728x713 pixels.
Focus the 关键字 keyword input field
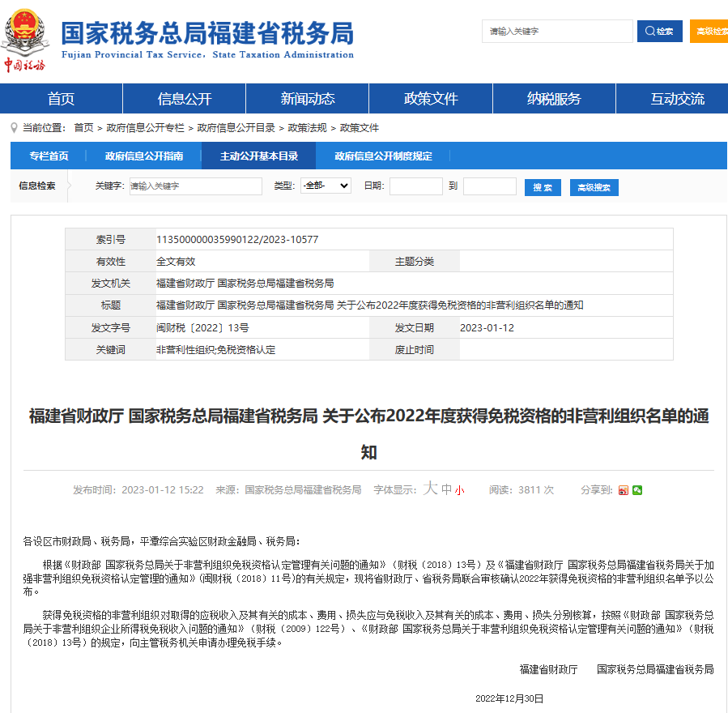(195, 186)
